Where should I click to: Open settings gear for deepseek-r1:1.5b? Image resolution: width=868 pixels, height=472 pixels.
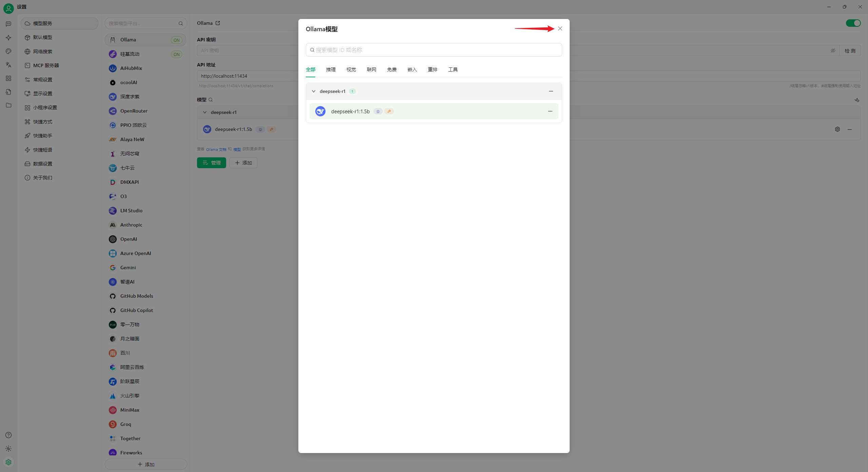pos(837,129)
